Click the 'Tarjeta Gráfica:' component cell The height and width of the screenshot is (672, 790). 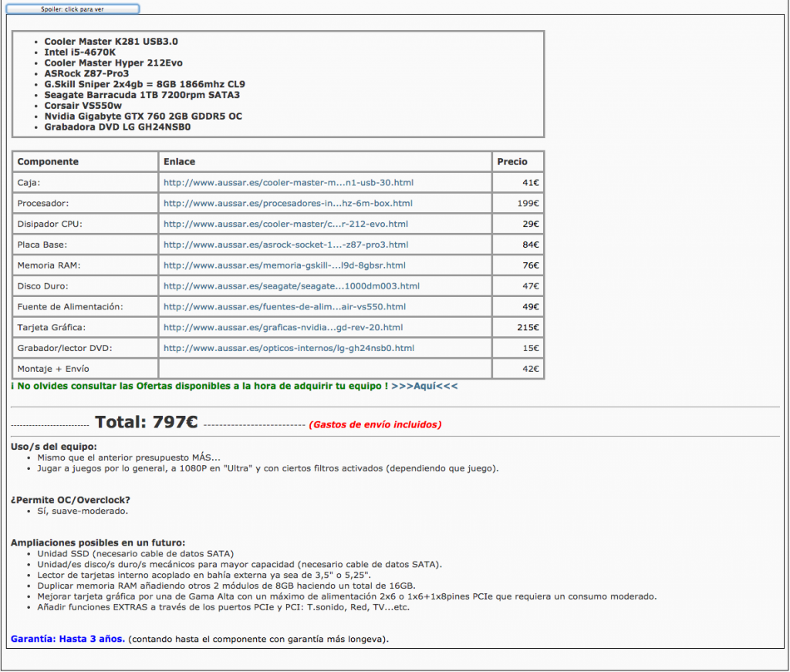point(85,327)
